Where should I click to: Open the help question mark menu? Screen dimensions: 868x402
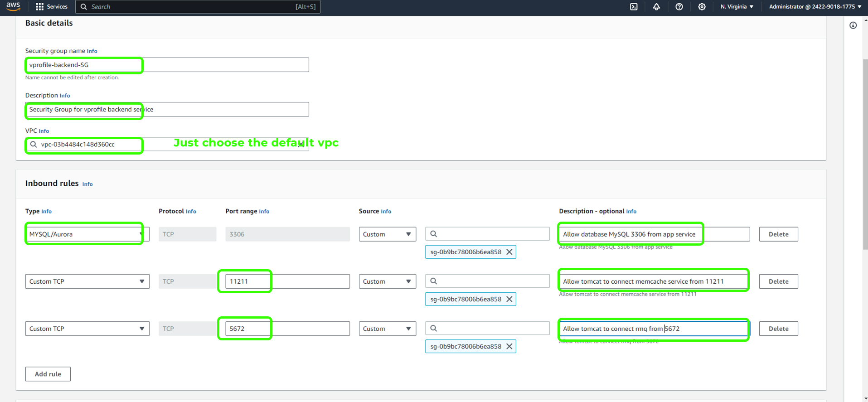tap(679, 7)
